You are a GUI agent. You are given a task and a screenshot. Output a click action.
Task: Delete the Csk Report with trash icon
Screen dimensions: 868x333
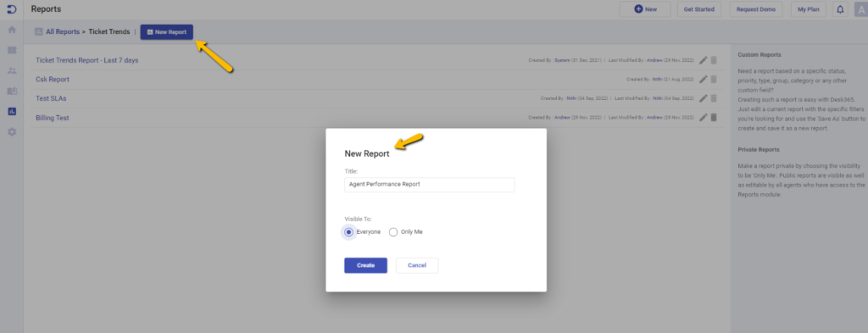coord(714,79)
